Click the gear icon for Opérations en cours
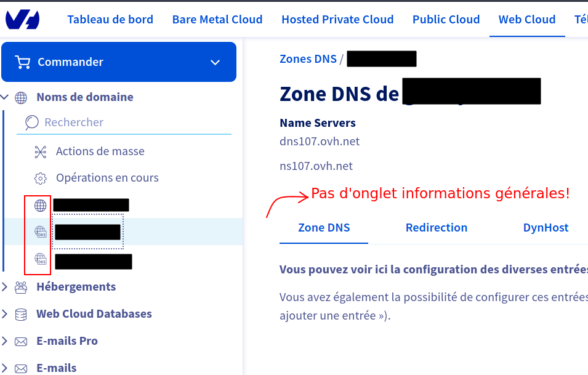 41,178
